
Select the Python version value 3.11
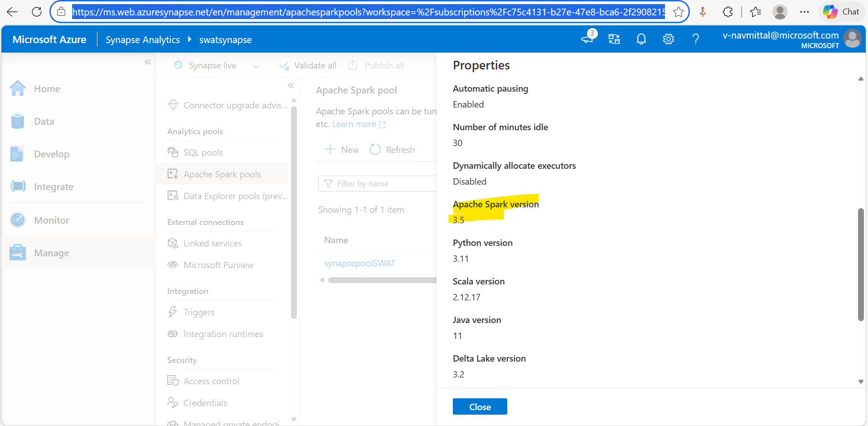coord(461,259)
